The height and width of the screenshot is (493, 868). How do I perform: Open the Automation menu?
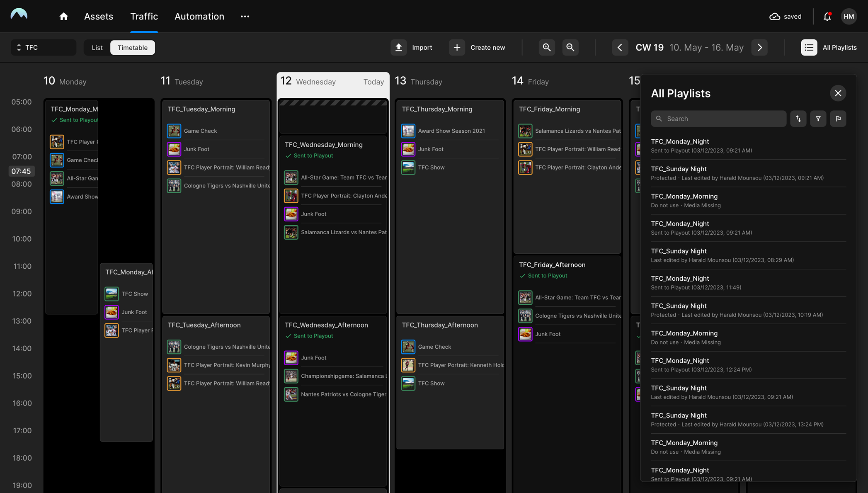(x=199, y=16)
